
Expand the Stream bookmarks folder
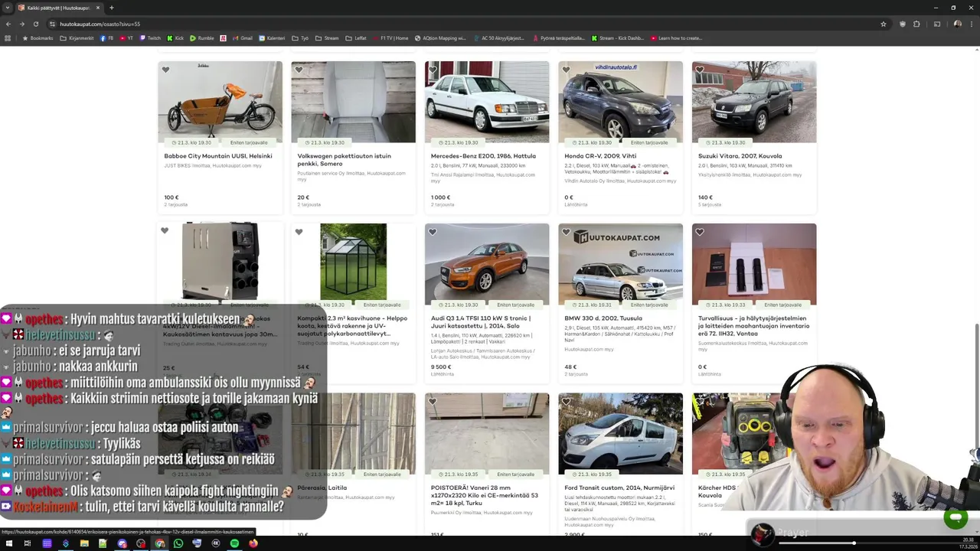327,38
